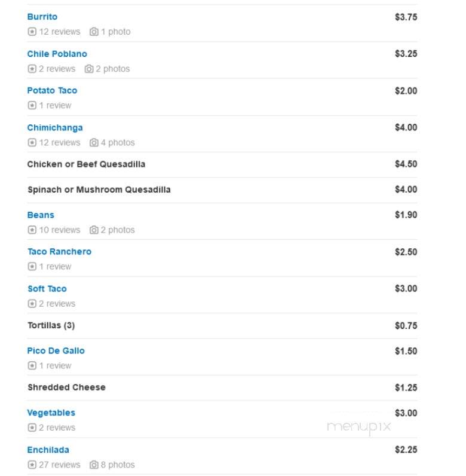466x476 pixels.
Task: Click the camera icon beside Enchilada's 8 photos
Action: click(94, 465)
